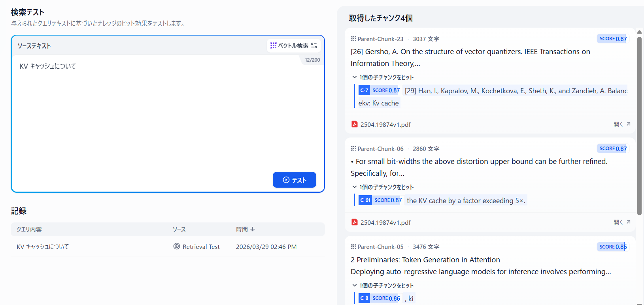Image resolution: width=644 pixels, height=305 pixels.
Task: Collapse child chunk hits under Parent-Chunk-06
Action: [355, 187]
